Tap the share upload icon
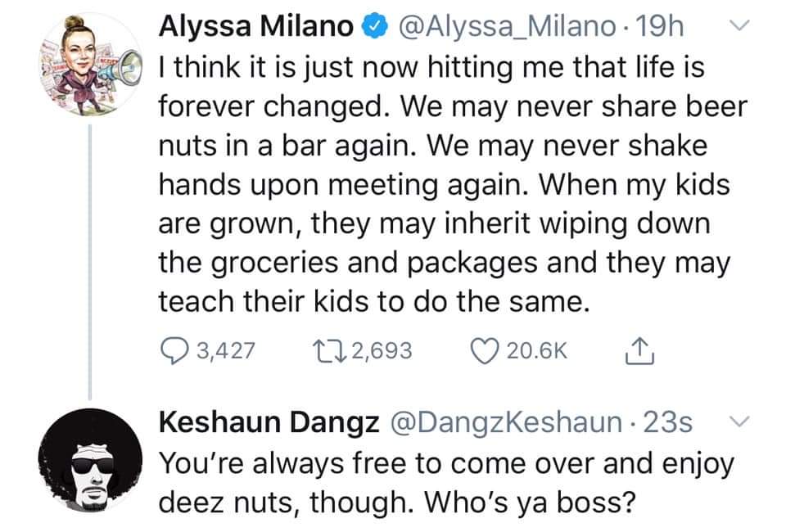The width and height of the screenshot is (786, 532). coord(635,350)
